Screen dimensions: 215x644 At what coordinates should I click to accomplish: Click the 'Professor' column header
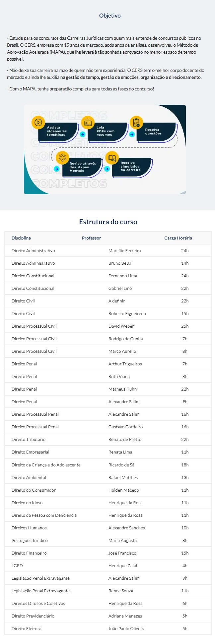[x=91, y=238]
